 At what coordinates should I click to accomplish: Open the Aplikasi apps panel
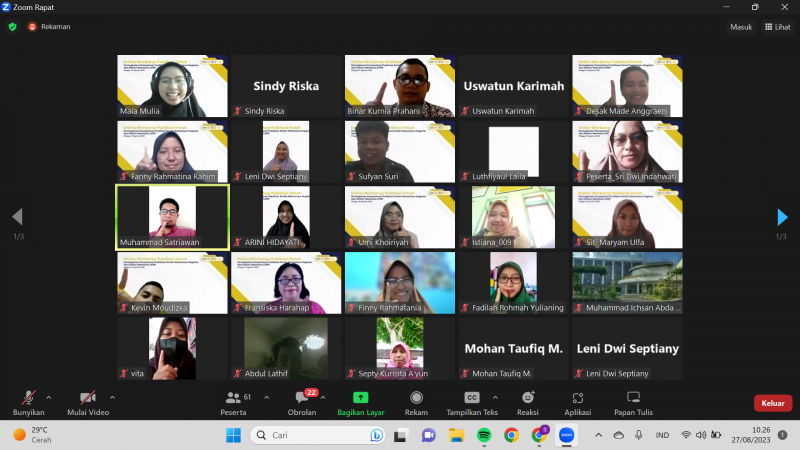[577, 400]
